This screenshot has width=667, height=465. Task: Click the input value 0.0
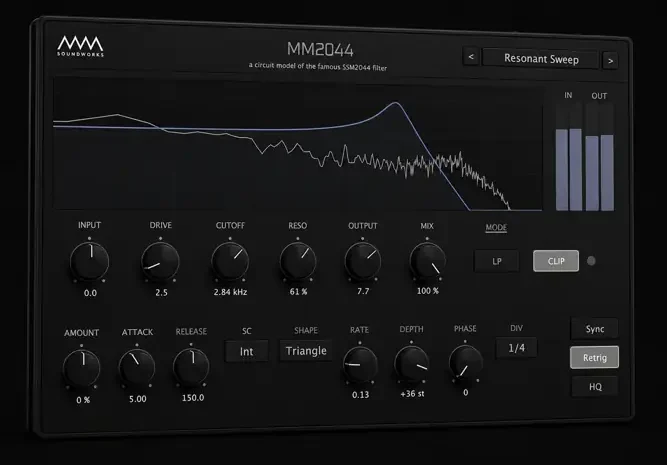click(x=90, y=293)
